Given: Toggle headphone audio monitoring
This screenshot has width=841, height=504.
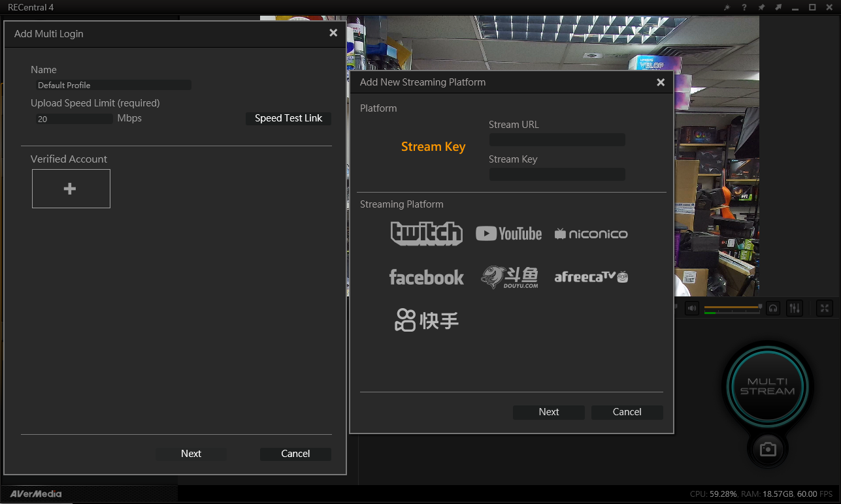Looking at the screenshot, I should (x=774, y=308).
